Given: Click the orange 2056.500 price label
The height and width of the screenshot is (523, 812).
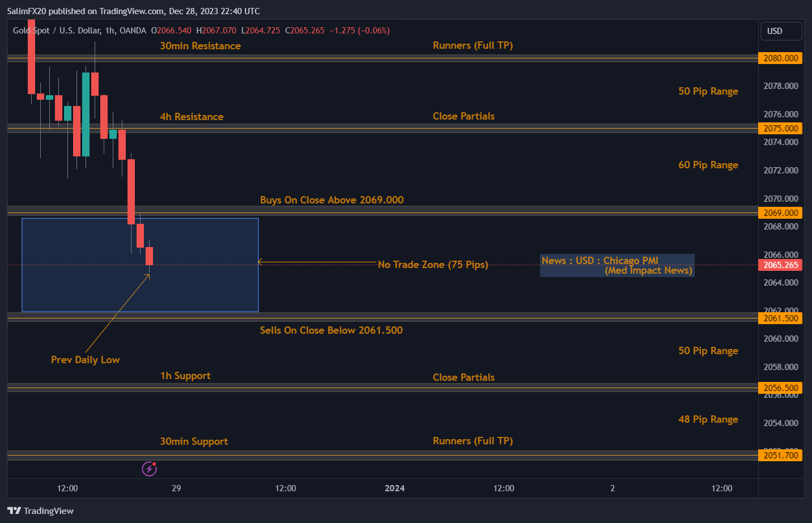Looking at the screenshot, I should [x=780, y=388].
